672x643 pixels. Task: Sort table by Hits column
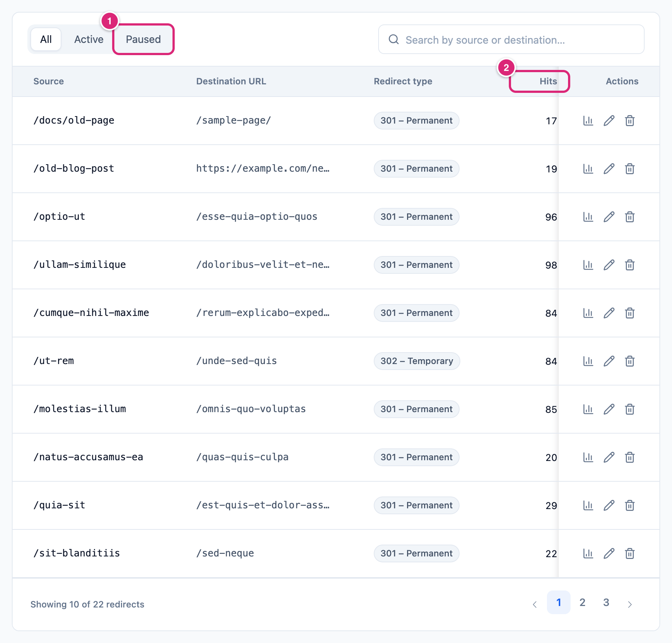[548, 81]
